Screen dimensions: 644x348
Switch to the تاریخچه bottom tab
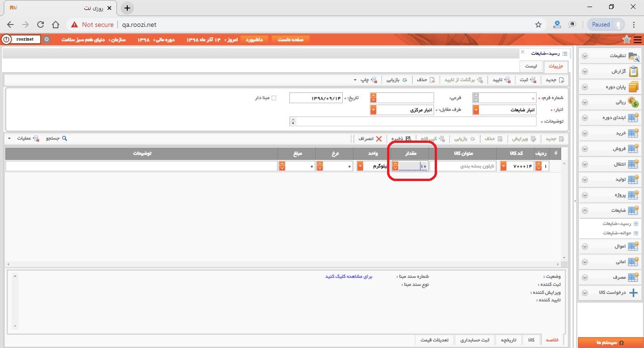(x=508, y=340)
